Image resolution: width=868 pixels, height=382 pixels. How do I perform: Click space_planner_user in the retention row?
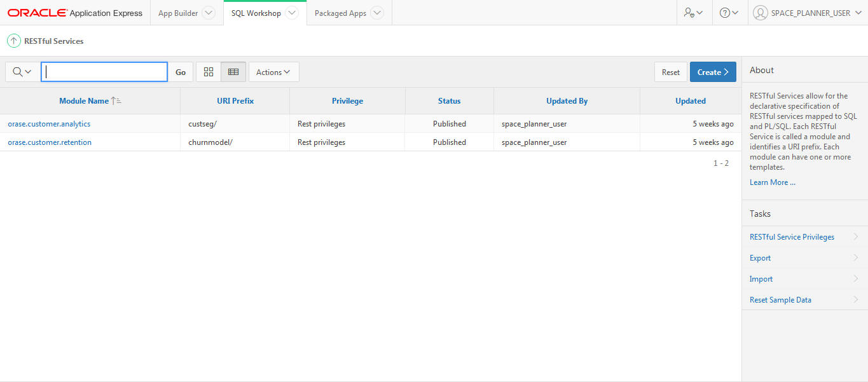(x=534, y=142)
